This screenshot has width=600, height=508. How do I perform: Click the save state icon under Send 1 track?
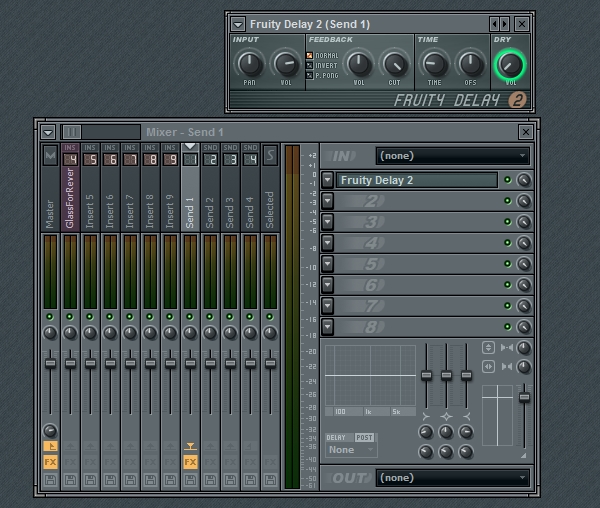[190, 480]
